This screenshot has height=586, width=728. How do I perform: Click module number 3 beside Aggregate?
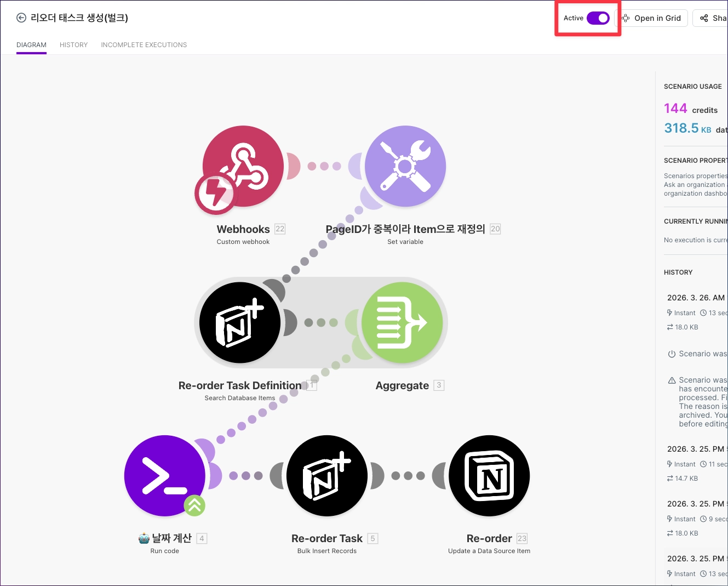(x=439, y=385)
